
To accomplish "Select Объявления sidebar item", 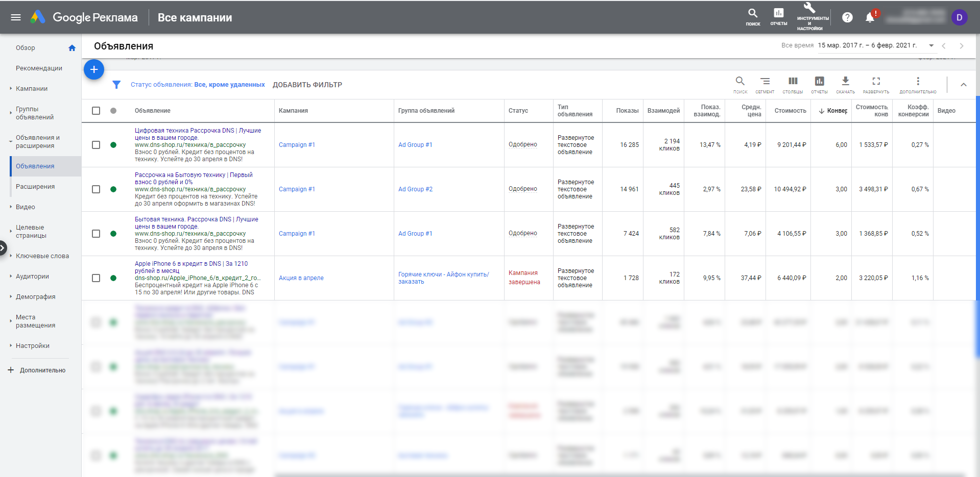I will tap(45, 166).
